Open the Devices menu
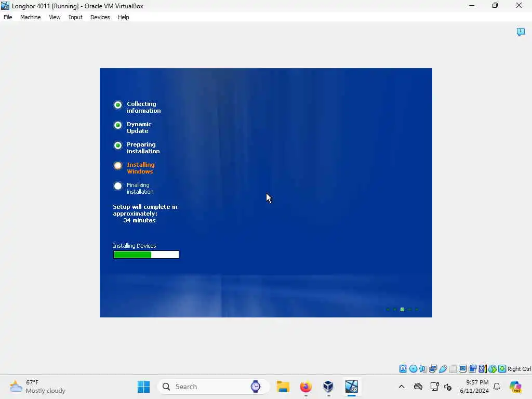 [100, 17]
